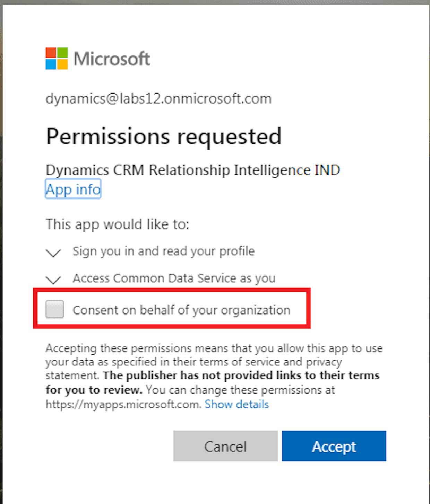Click the Microsoft wordmark text
Screen dimensions: 430x504
pyautogui.click(x=112, y=59)
